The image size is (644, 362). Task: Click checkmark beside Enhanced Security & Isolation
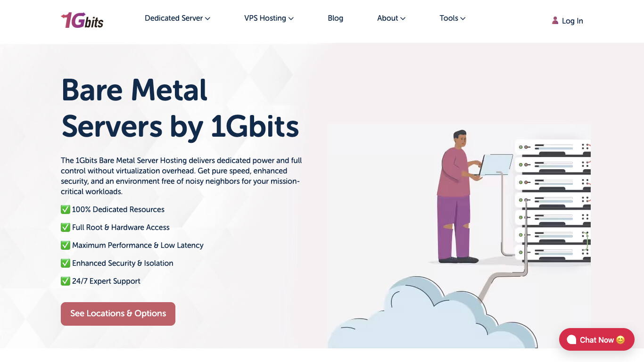point(66,263)
